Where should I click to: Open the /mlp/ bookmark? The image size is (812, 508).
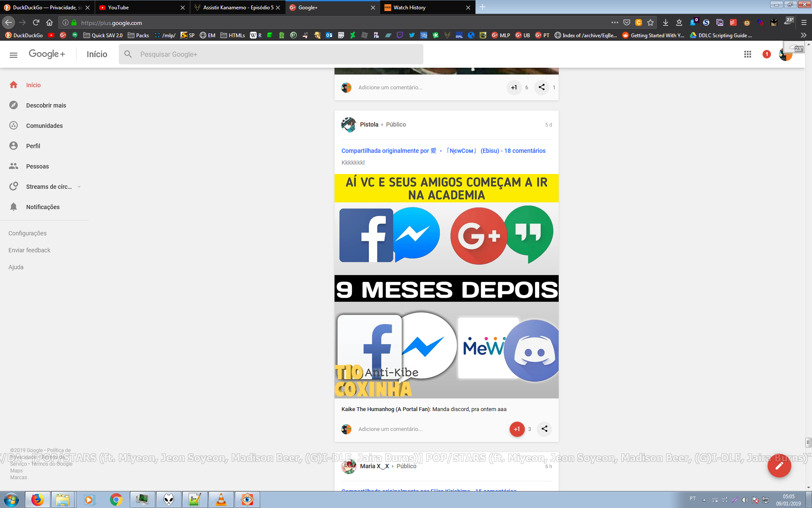(x=165, y=35)
